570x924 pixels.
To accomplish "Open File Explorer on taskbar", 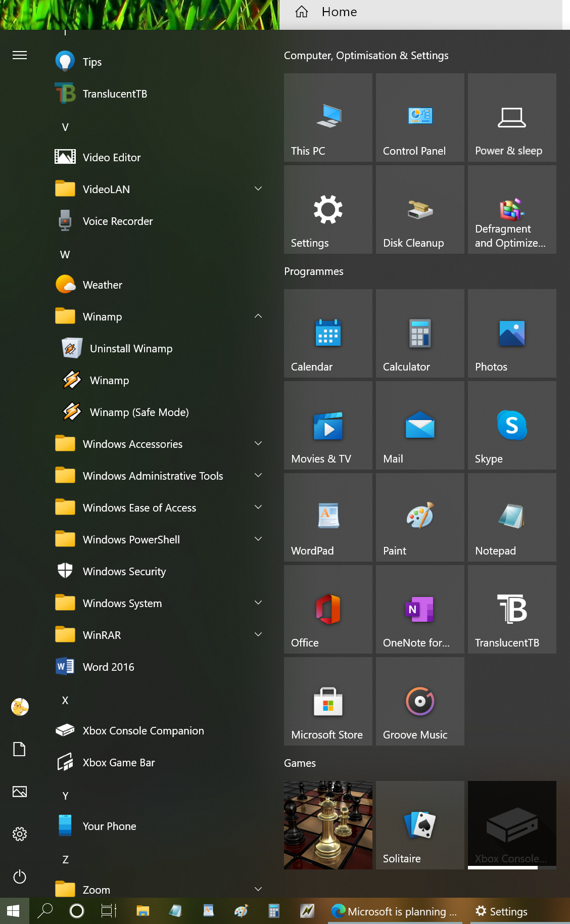I will point(143,911).
